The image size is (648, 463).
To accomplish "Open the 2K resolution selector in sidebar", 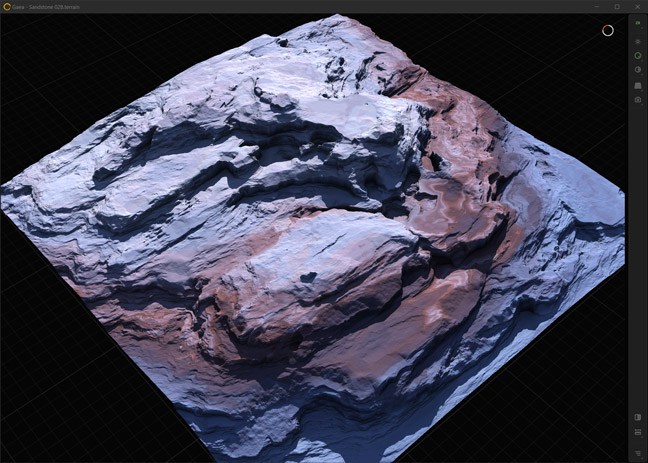I will [638, 23].
